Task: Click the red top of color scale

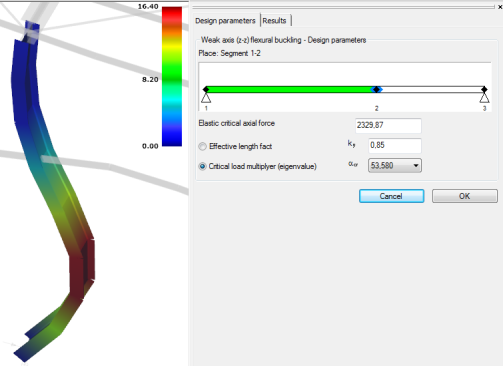Action: [x=172, y=15]
